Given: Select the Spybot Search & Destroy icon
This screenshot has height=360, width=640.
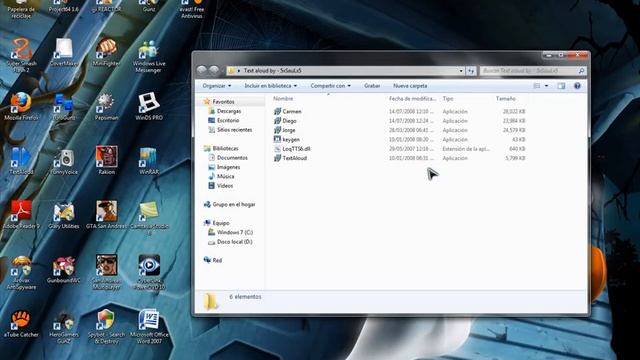Looking at the screenshot, I should [x=106, y=326].
